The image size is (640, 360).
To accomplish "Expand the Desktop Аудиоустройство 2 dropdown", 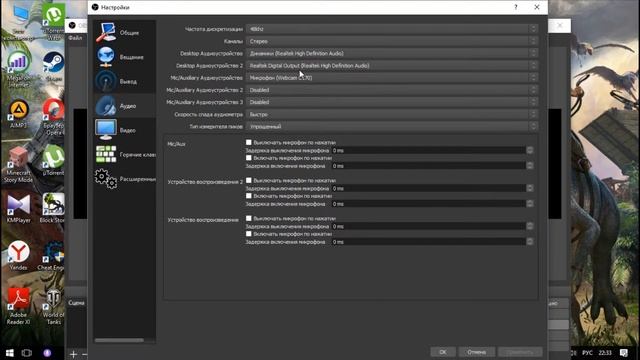I will pyautogui.click(x=392, y=65).
